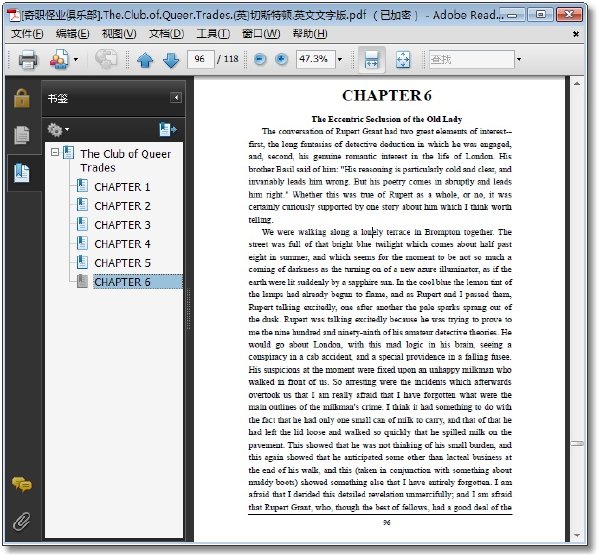The image size is (600, 558).
Task: Jump to CHAPTER 4 bookmark
Action: click(x=122, y=244)
